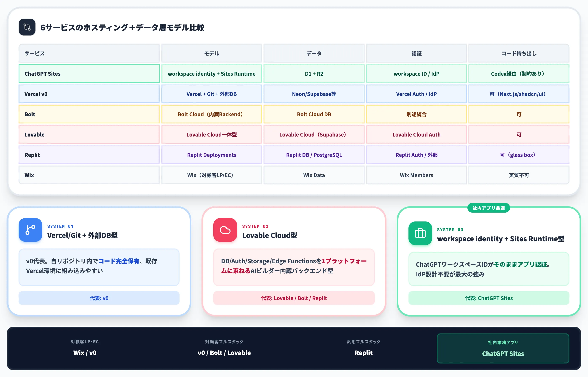Image resolution: width=588 pixels, height=377 pixels.
Task: Click the Replit Deployments cell
Action: pos(212,155)
